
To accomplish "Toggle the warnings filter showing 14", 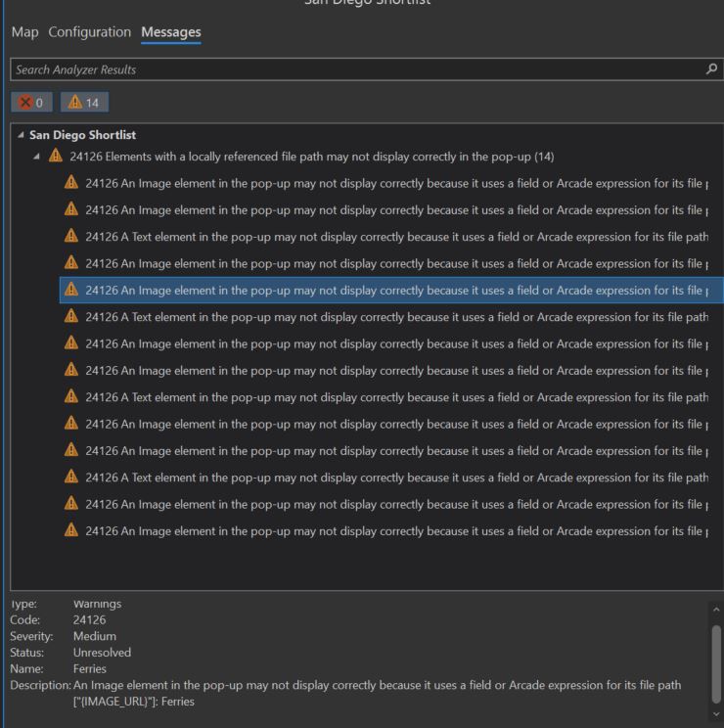I will point(85,101).
